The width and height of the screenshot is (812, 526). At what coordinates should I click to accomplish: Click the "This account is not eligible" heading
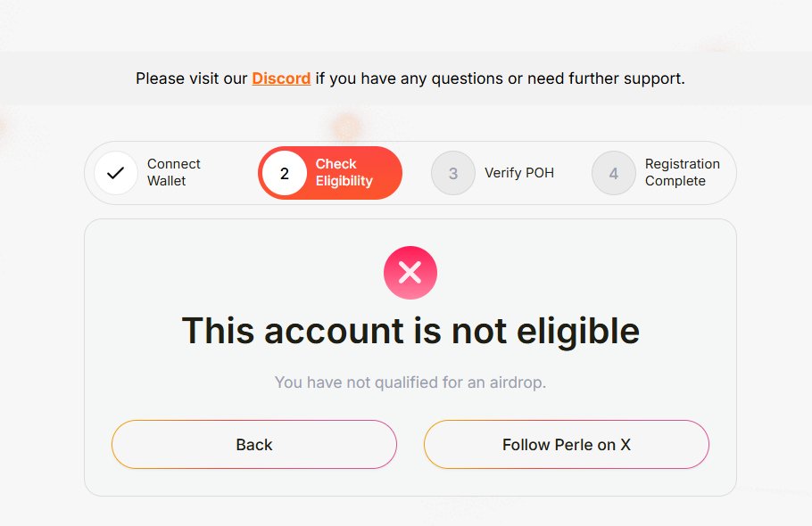point(410,331)
